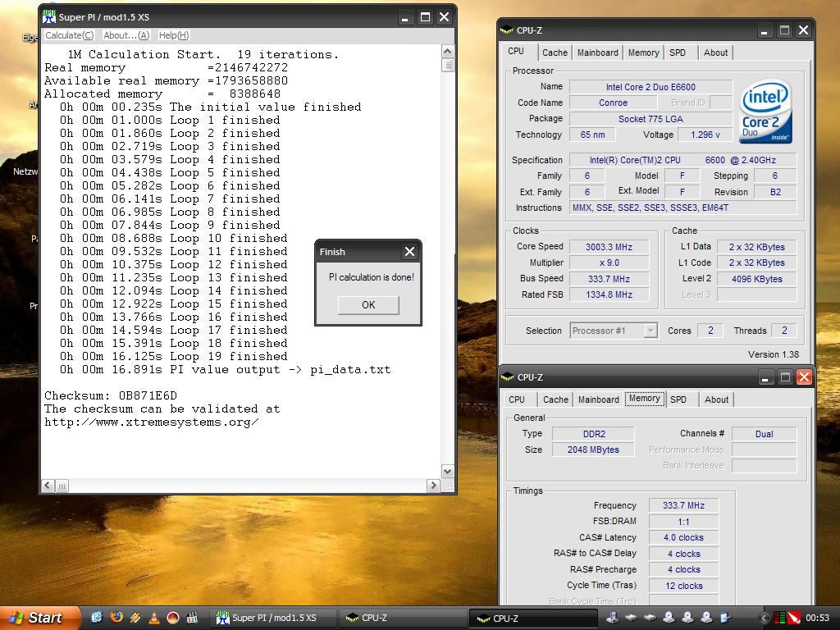Click the 'Checksum: 0B871E6D' line in Super PI
The image size is (840, 630).
coord(111,396)
